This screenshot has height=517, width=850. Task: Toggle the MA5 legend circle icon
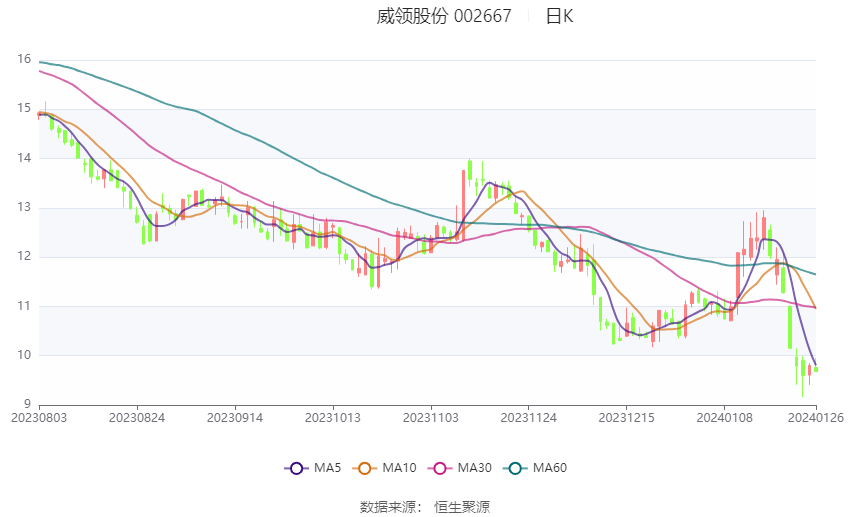click(x=296, y=468)
